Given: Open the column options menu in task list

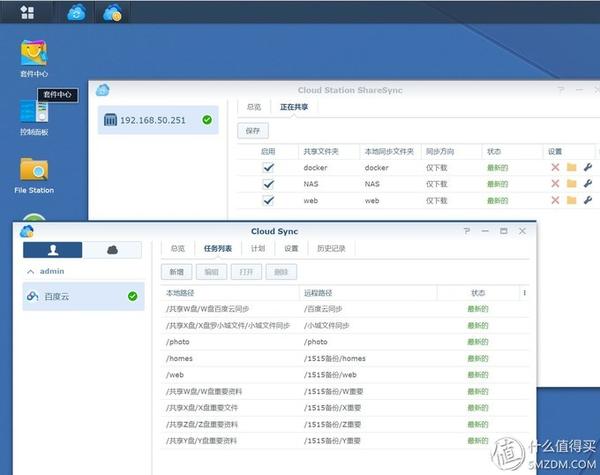Looking at the screenshot, I should click(524, 293).
